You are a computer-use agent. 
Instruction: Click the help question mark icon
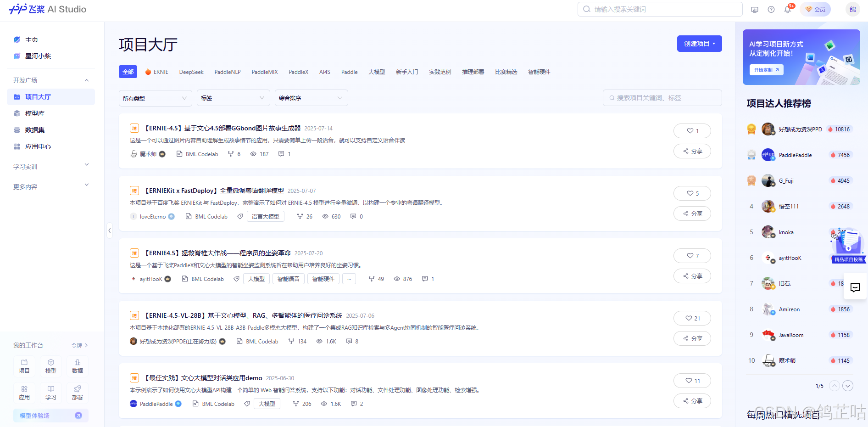coord(771,10)
